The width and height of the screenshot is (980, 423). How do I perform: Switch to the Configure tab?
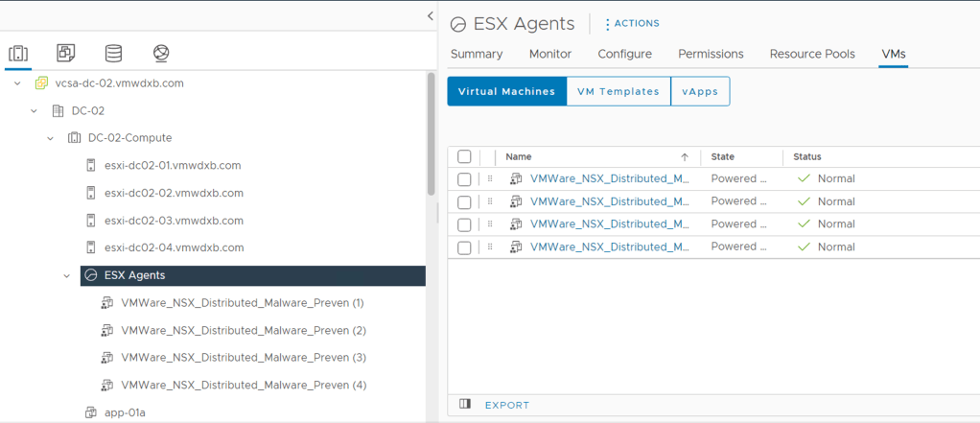pos(624,55)
